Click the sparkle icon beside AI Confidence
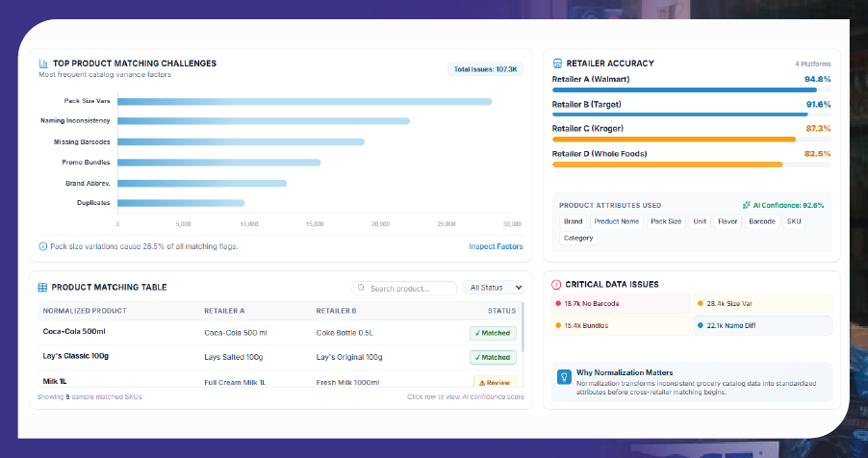 (x=746, y=206)
